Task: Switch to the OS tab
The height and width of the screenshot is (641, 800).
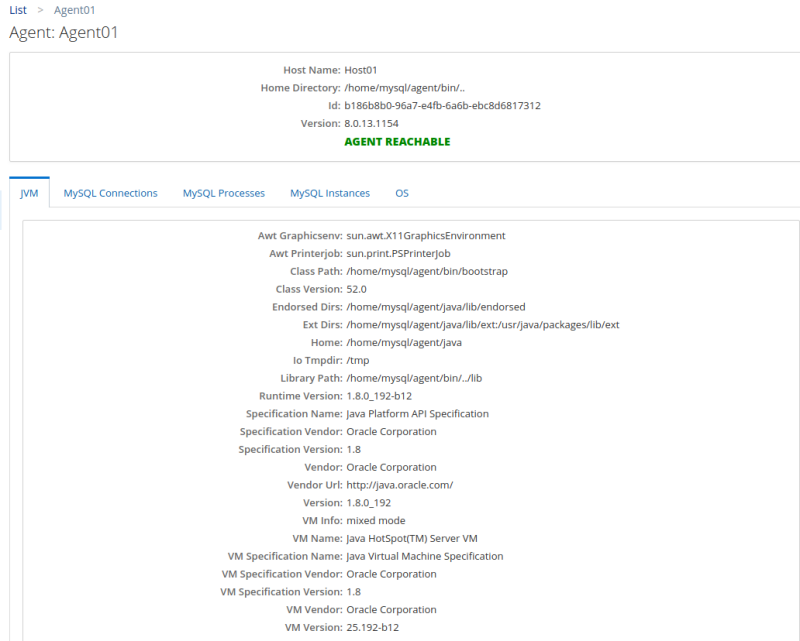Action: click(x=402, y=193)
